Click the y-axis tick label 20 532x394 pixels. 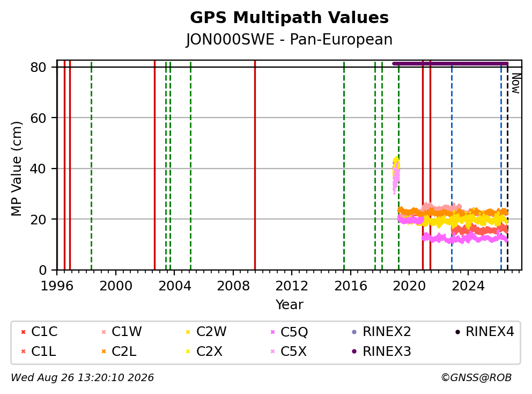[38, 220]
